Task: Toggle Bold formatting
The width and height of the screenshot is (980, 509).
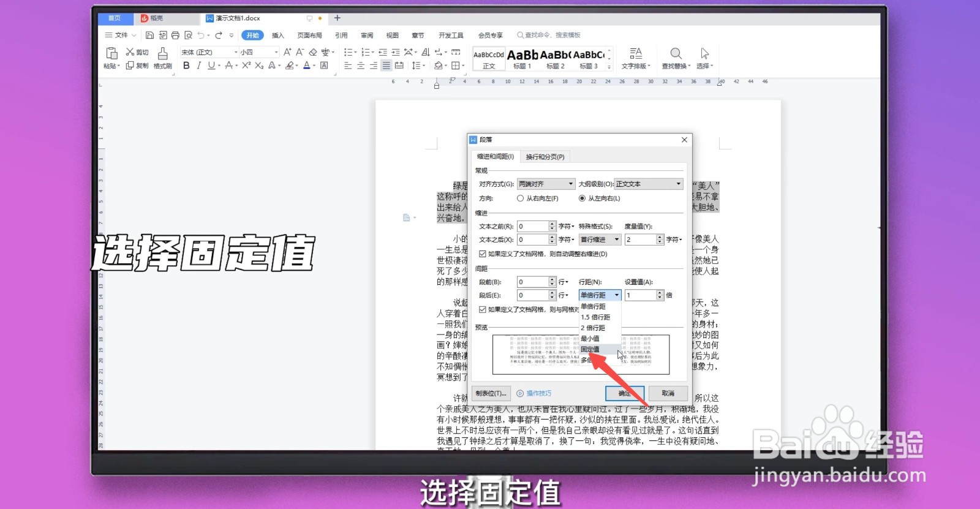Action: 186,66
